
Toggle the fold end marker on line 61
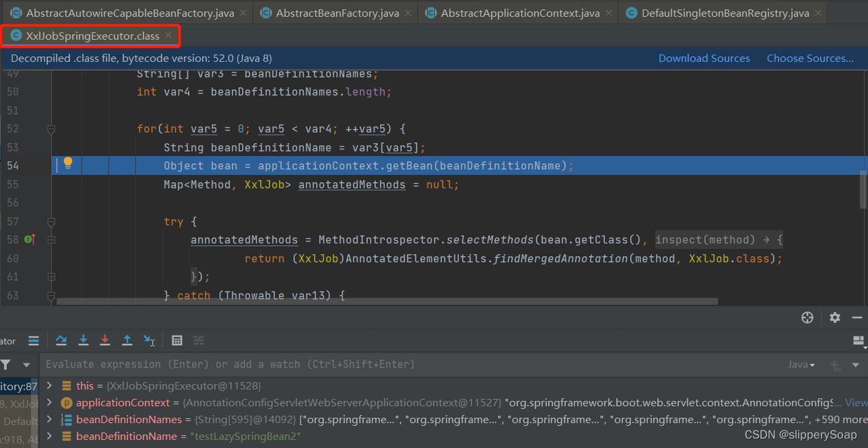(51, 276)
